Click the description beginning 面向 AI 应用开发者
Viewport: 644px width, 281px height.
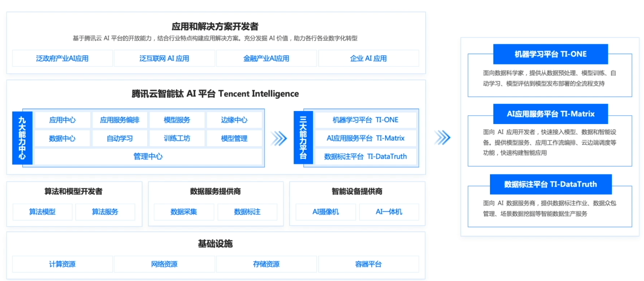(550, 142)
